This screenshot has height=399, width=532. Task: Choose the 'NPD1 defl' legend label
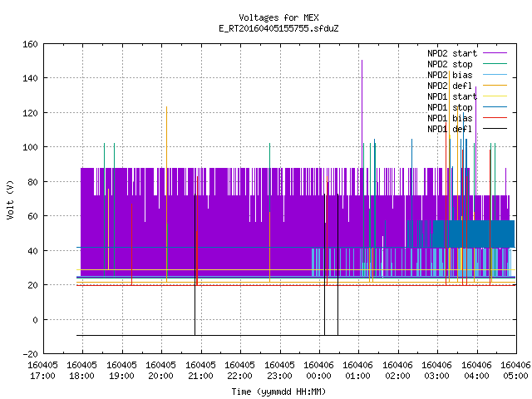coord(450,129)
